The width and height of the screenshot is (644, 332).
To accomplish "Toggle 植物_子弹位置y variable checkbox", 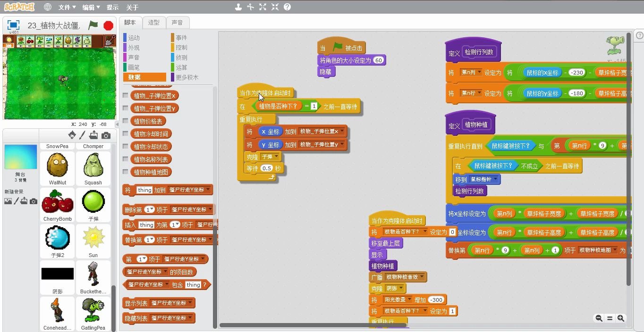I will point(125,108).
